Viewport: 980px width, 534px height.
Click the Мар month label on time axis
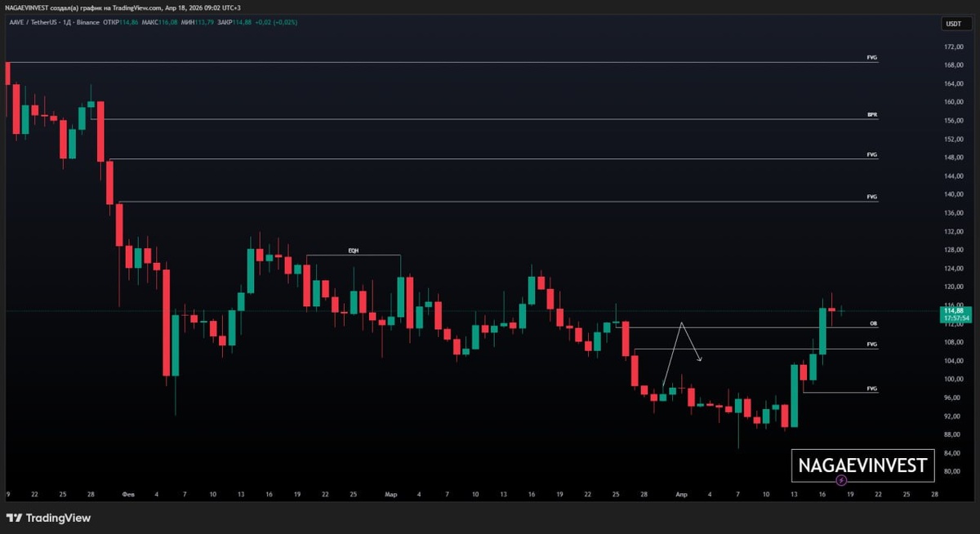coord(391,494)
